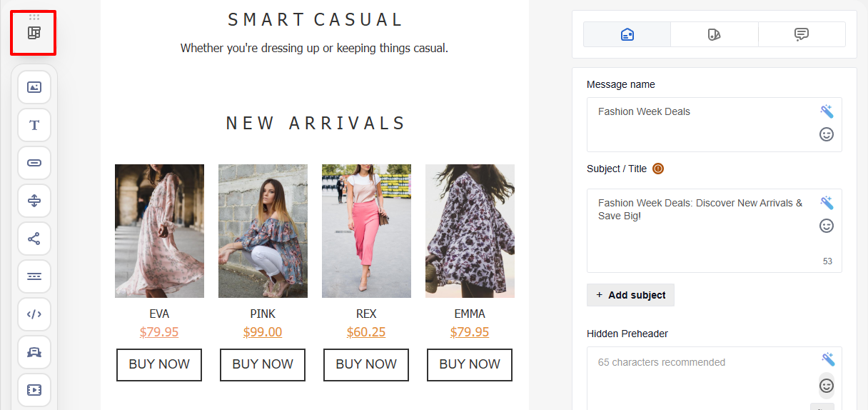Open AI wand for Message name
This screenshot has height=410, width=868.
pyautogui.click(x=827, y=111)
